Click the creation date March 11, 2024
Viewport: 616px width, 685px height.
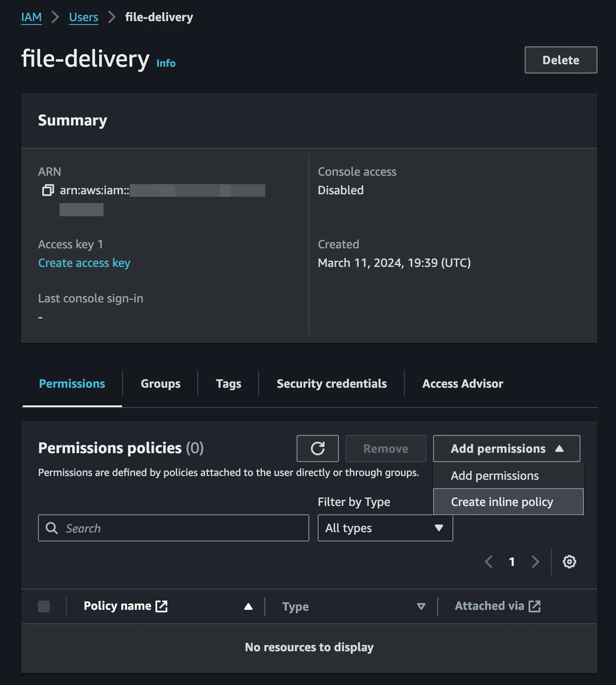click(394, 263)
